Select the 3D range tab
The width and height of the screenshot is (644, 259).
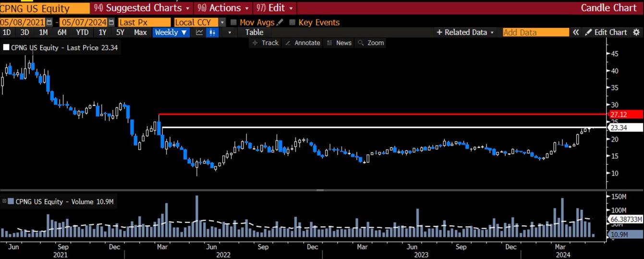[x=25, y=32]
